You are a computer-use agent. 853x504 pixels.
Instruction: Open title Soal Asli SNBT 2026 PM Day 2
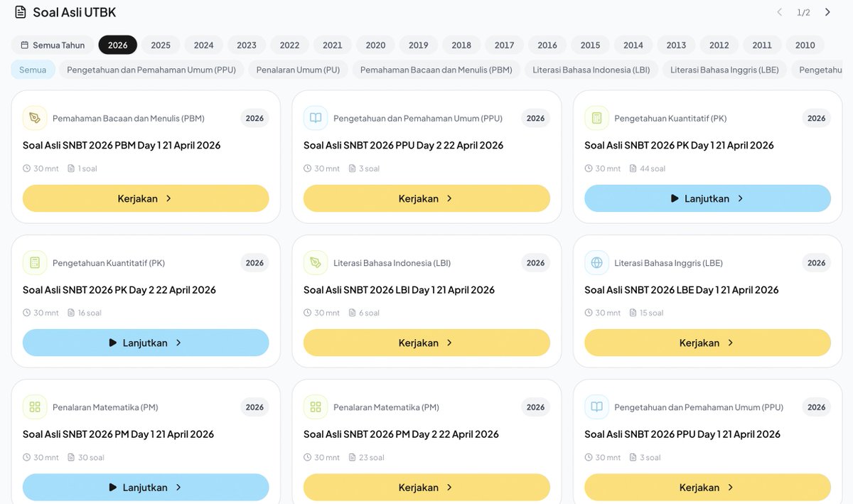click(x=401, y=434)
